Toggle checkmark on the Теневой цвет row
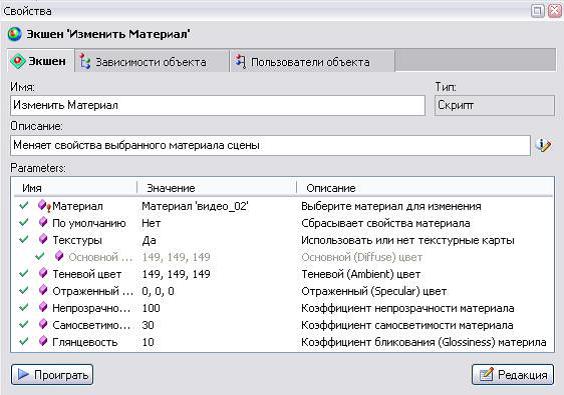 click(24, 274)
